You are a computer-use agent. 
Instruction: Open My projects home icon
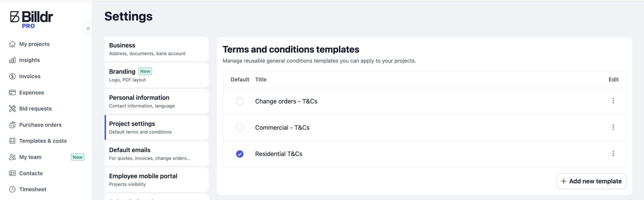[x=12, y=44]
